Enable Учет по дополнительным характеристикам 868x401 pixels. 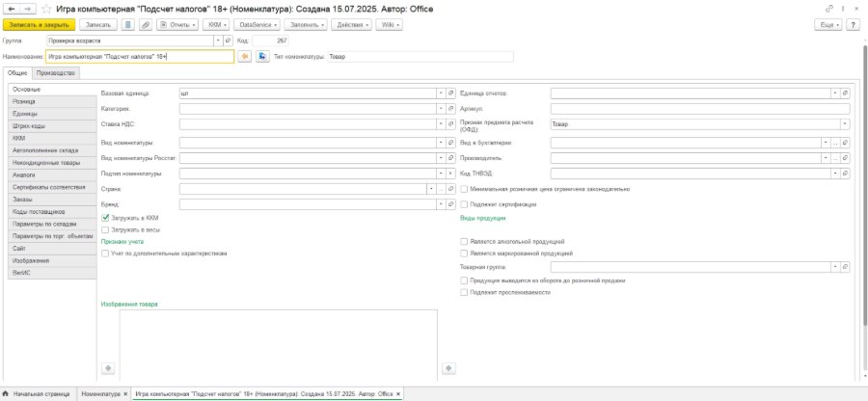tap(106, 254)
